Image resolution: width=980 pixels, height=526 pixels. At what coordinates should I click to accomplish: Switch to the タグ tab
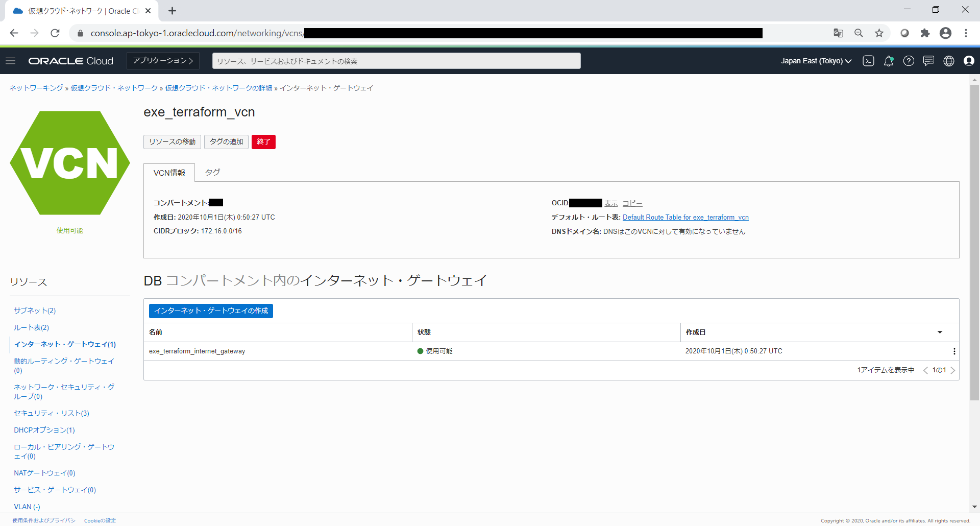click(212, 173)
